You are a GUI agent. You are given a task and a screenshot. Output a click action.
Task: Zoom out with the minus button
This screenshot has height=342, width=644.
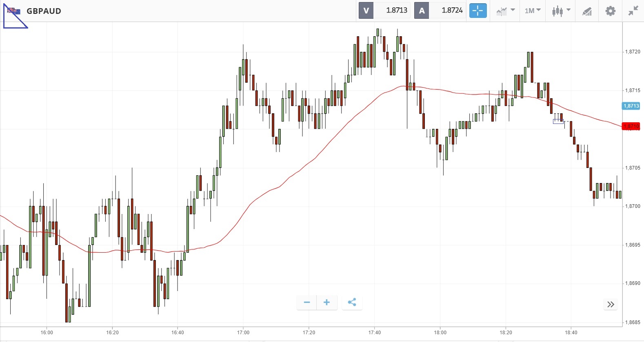pyautogui.click(x=307, y=302)
